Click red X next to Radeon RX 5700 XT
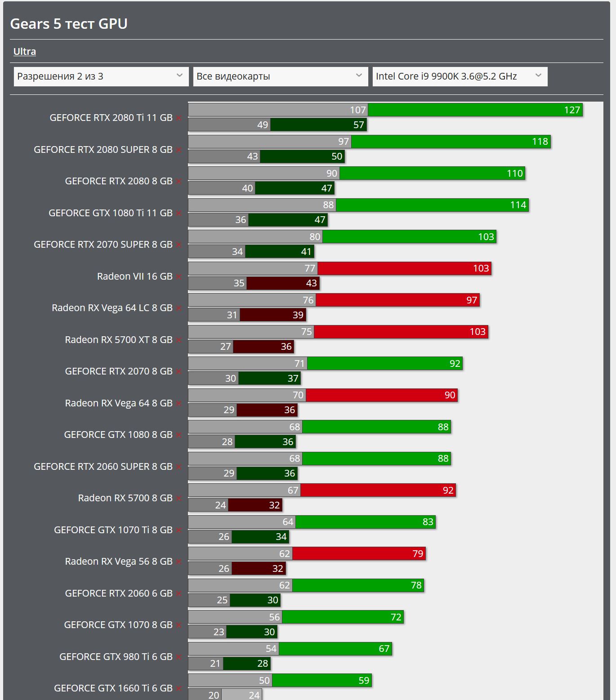616x700 pixels. click(x=179, y=340)
